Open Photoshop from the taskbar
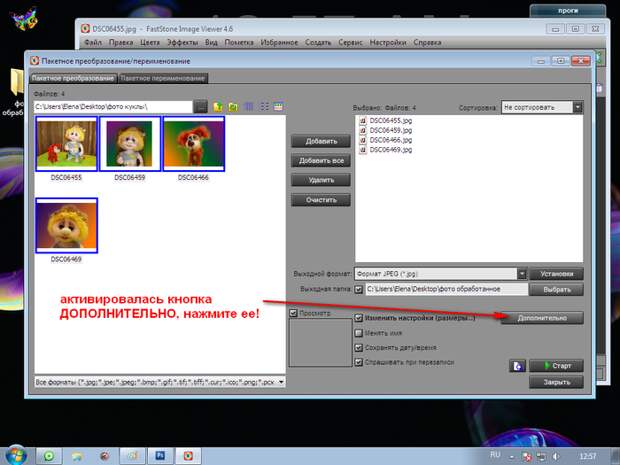The image size is (620, 465). tap(160, 456)
